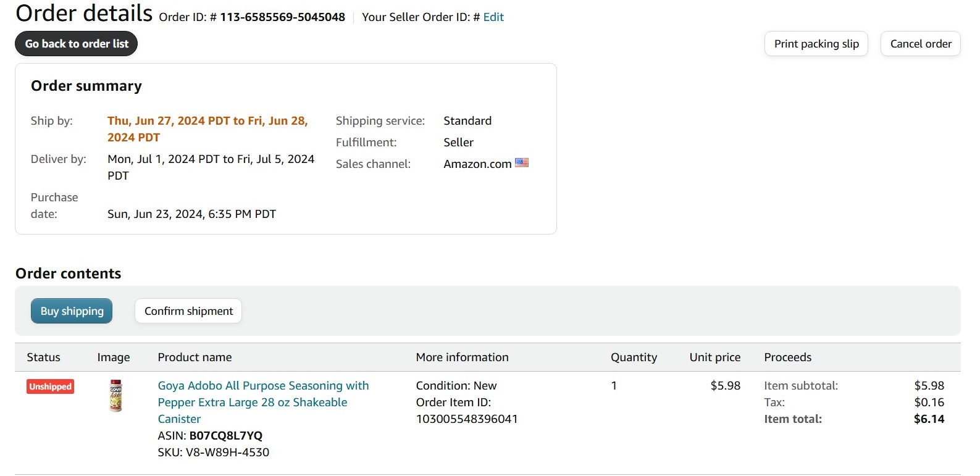Edit the Seller Order ID
The image size is (980, 476).
coord(493,17)
